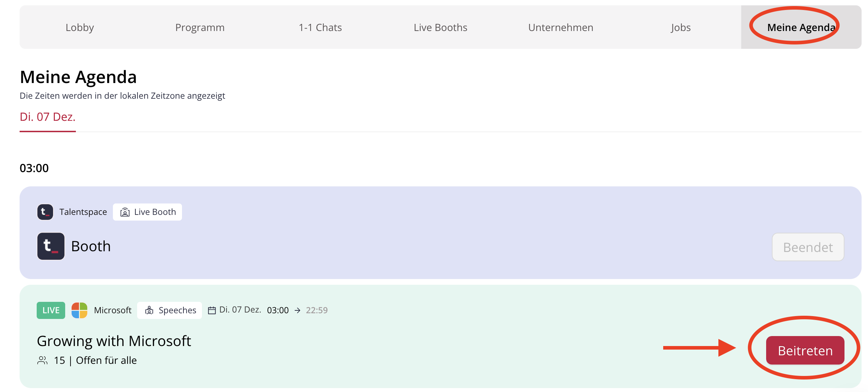868x392 pixels.
Task: Select the Unternehmen tab
Action: [561, 27]
